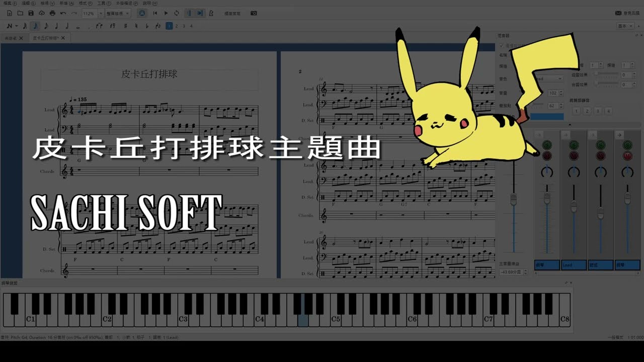Toggle the MIDI input icon
The height and width of the screenshot is (362, 644).
pyautogui.click(x=142, y=13)
